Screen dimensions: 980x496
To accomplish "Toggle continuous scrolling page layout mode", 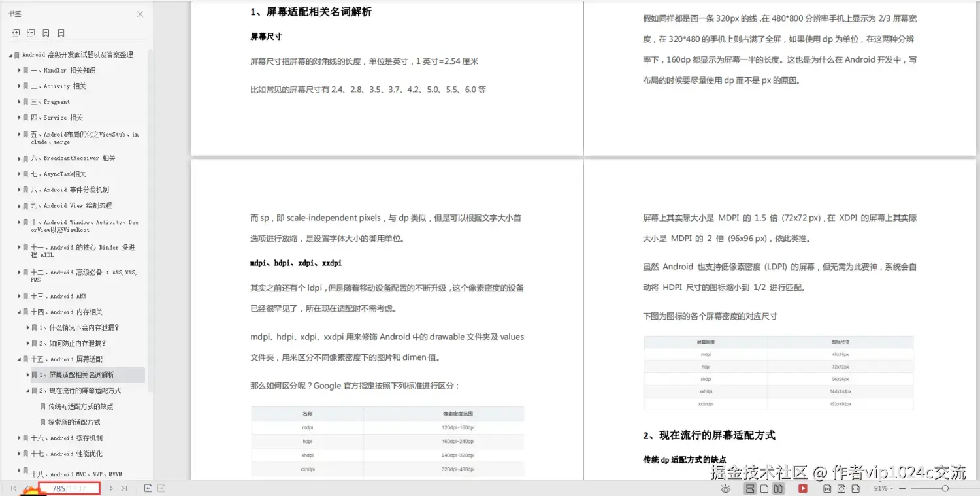I will [x=751, y=488].
